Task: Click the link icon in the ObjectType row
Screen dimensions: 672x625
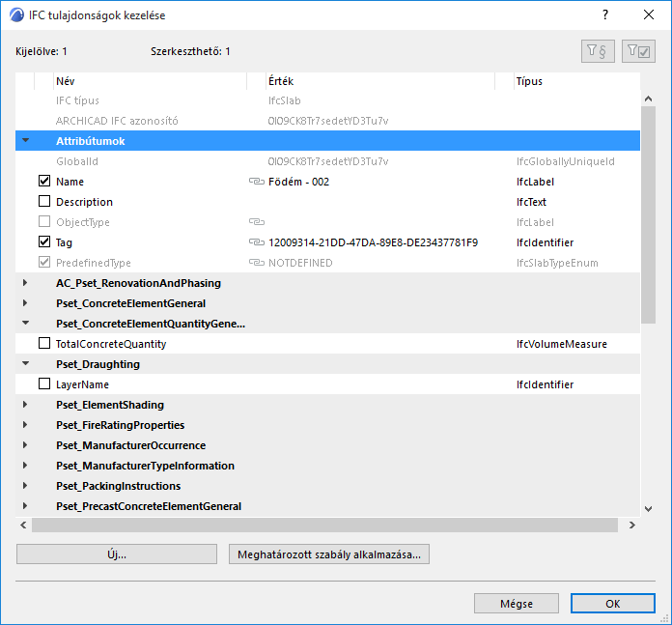Action: pos(256,222)
